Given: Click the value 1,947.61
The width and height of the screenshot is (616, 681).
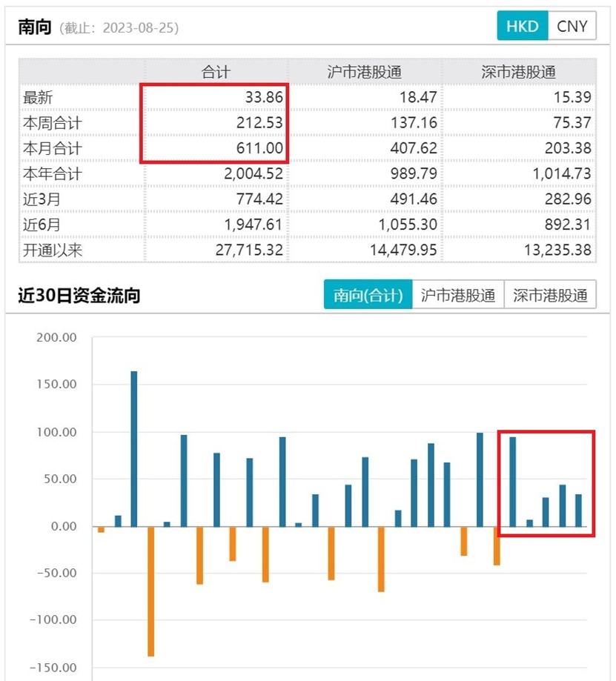Looking at the screenshot, I should point(254,225).
